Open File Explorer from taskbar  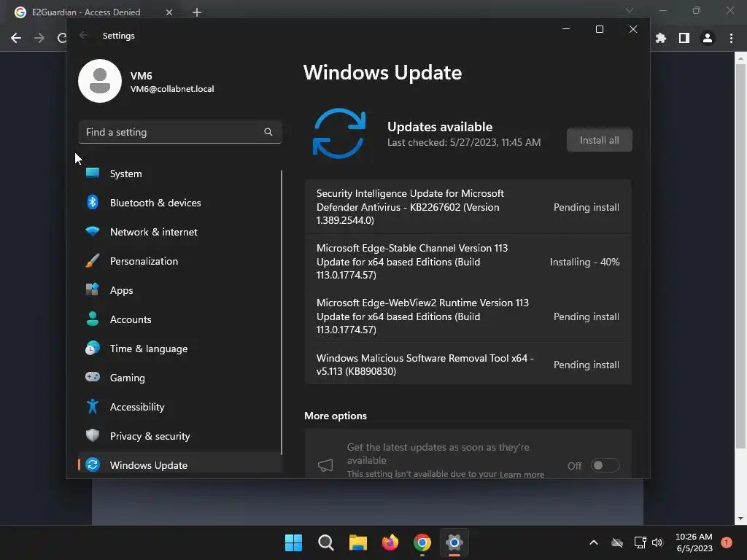(357, 542)
